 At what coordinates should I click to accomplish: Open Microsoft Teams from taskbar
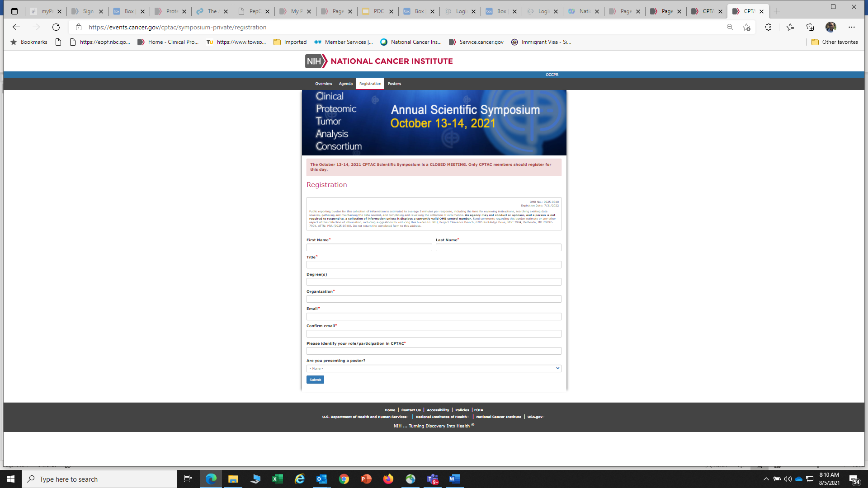pyautogui.click(x=433, y=479)
